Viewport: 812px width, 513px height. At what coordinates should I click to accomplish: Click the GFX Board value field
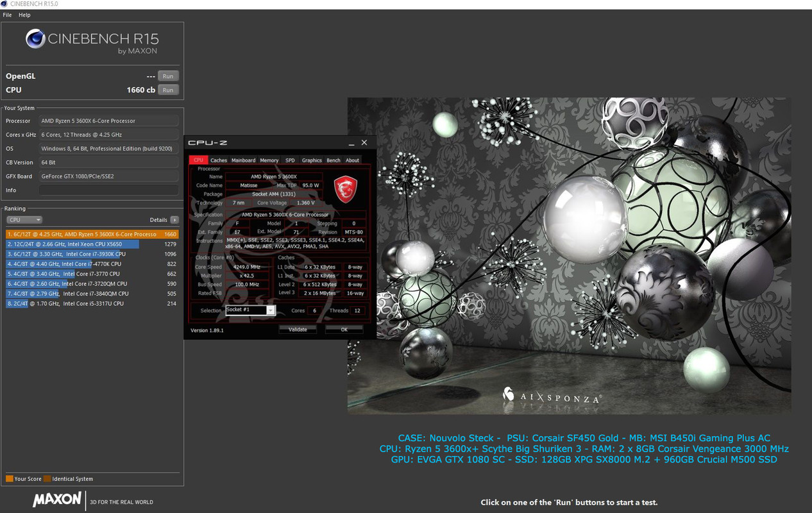(x=108, y=176)
